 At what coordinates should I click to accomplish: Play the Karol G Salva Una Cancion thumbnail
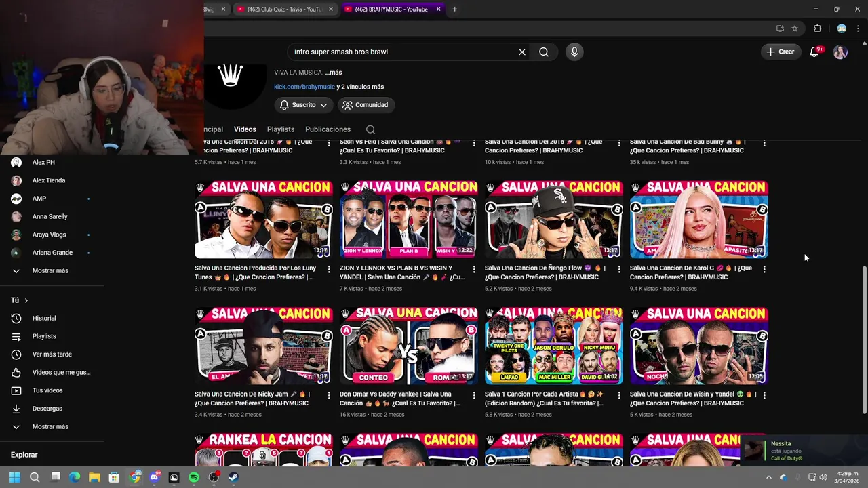pyautogui.click(x=698, y=220)
